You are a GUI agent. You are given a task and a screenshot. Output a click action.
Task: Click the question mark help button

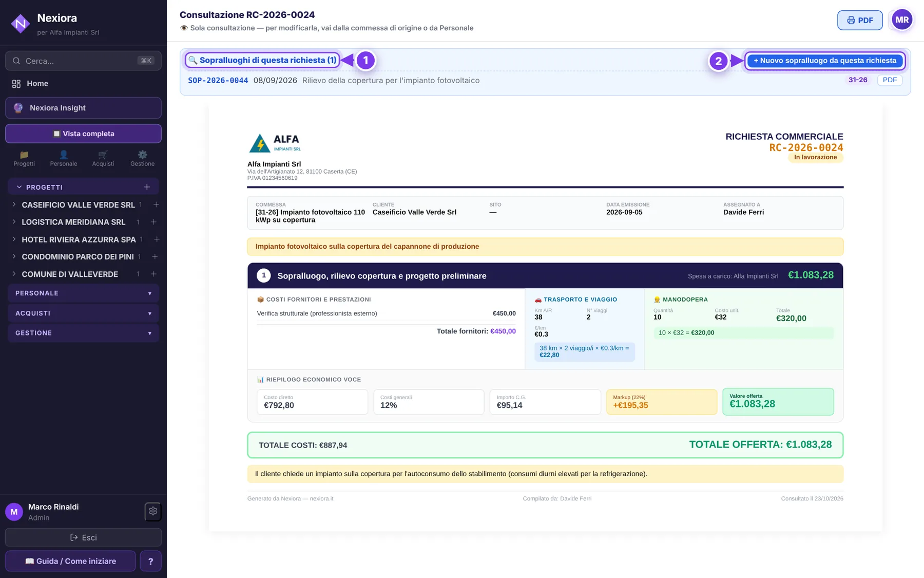[150, 561]
